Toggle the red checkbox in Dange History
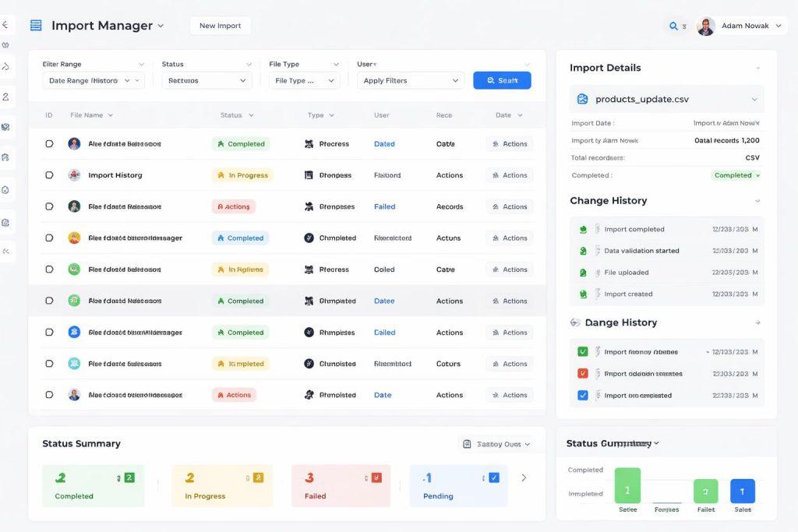The image size is (798, 532). 582,374
